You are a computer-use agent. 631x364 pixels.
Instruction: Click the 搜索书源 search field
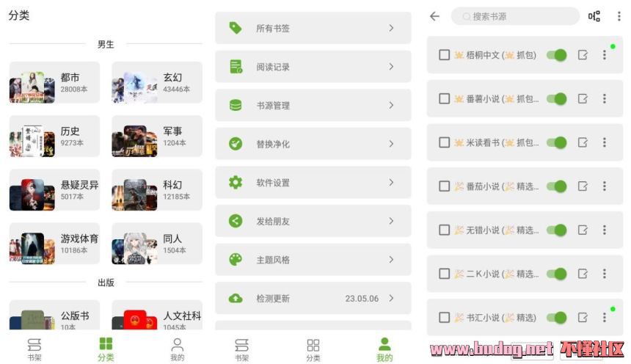point(515,16)
